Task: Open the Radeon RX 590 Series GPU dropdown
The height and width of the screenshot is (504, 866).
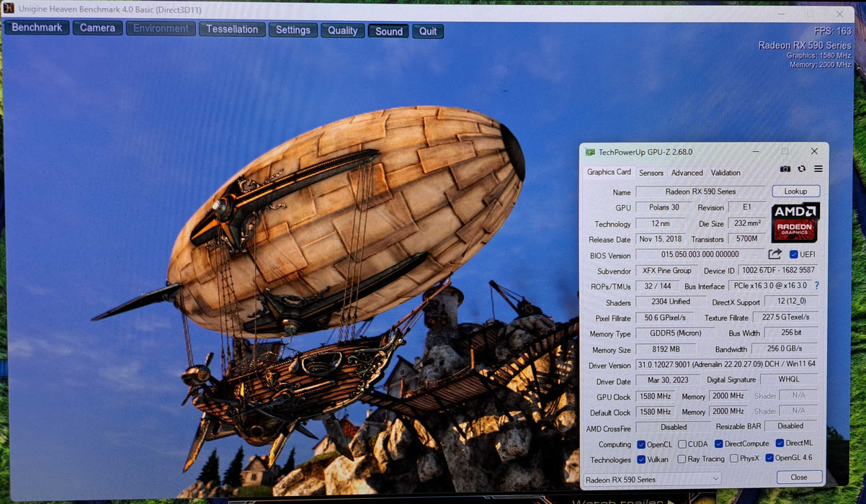Action: pos(652,479)
